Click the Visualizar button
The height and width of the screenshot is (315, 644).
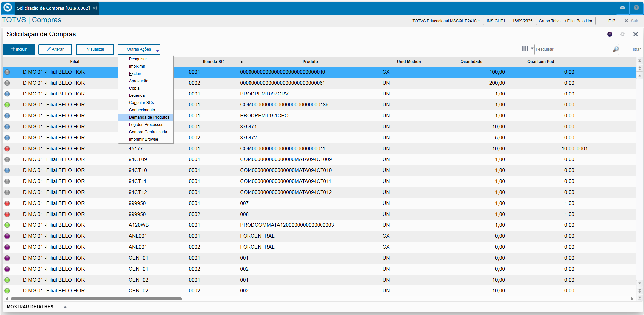[95, 49]
